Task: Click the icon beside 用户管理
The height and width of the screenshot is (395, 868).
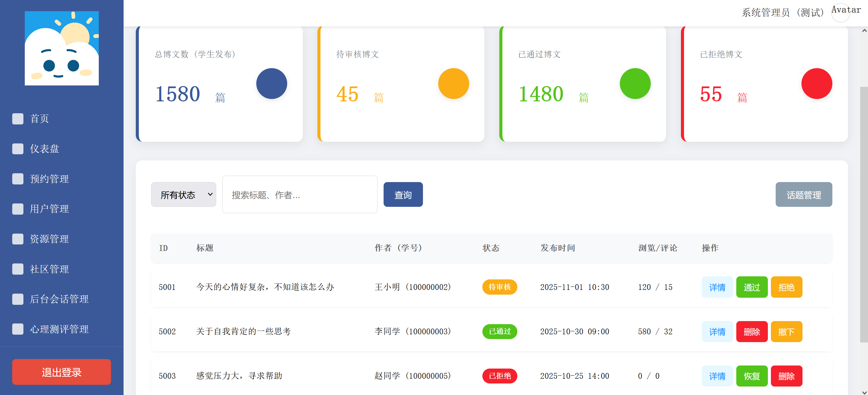Action: point(18,209)
